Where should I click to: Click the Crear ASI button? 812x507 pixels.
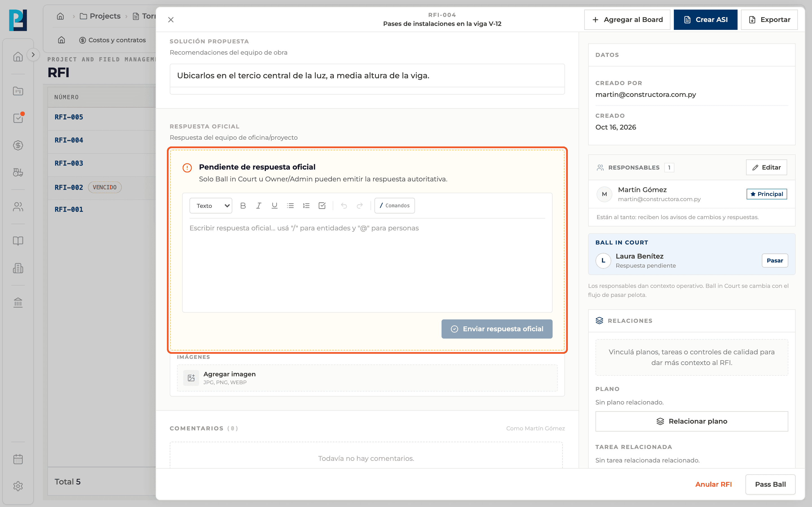pyautogui.click(x=705, y=20)
